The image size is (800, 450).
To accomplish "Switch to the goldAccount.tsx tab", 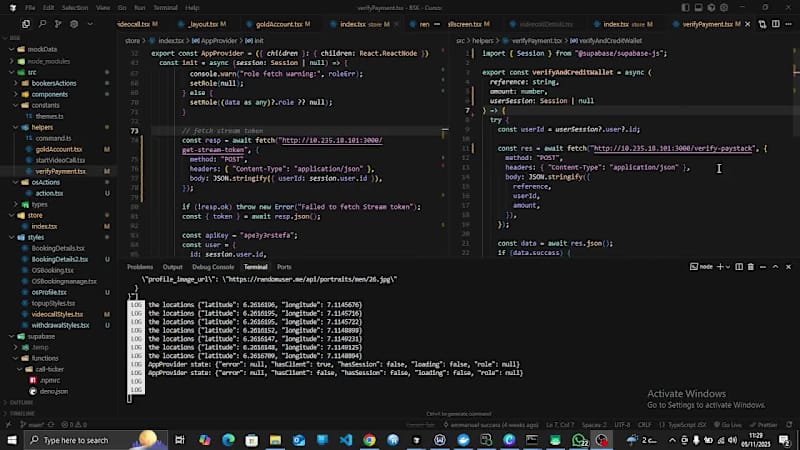I will pos(279,24).
